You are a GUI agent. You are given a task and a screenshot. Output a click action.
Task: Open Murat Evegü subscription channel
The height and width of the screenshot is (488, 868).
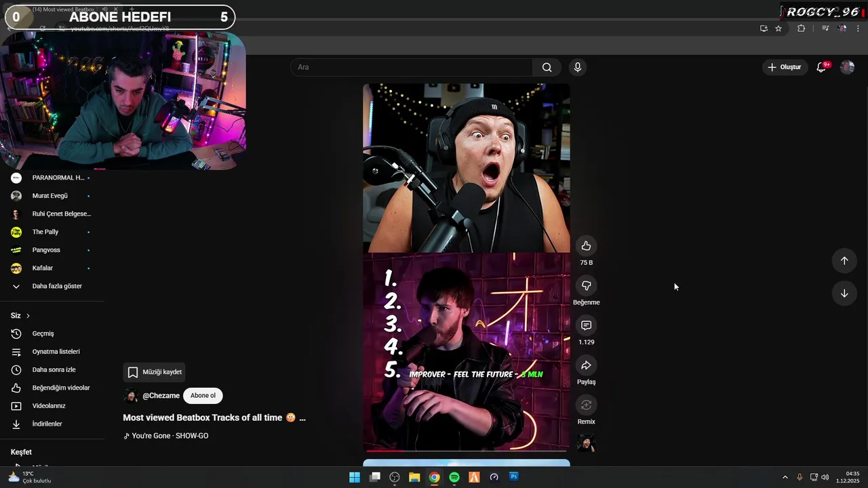tap(51, 196)
